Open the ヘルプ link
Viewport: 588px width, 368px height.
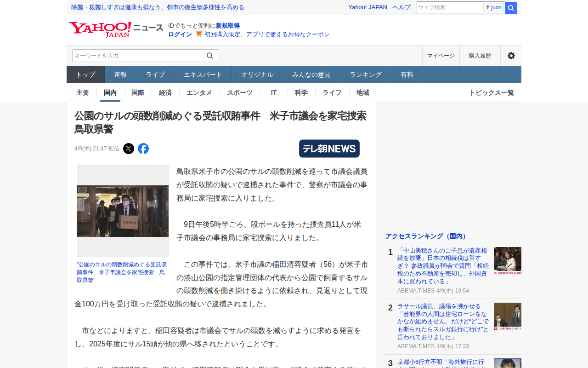[x=401, y=7]
